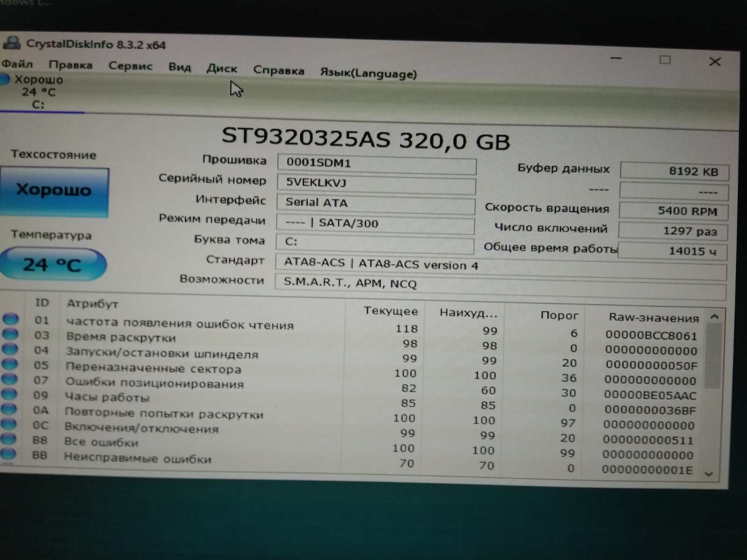Click the drive letter field C:
The width and height of the screenshot is (747, 560).
coord(374,243)
